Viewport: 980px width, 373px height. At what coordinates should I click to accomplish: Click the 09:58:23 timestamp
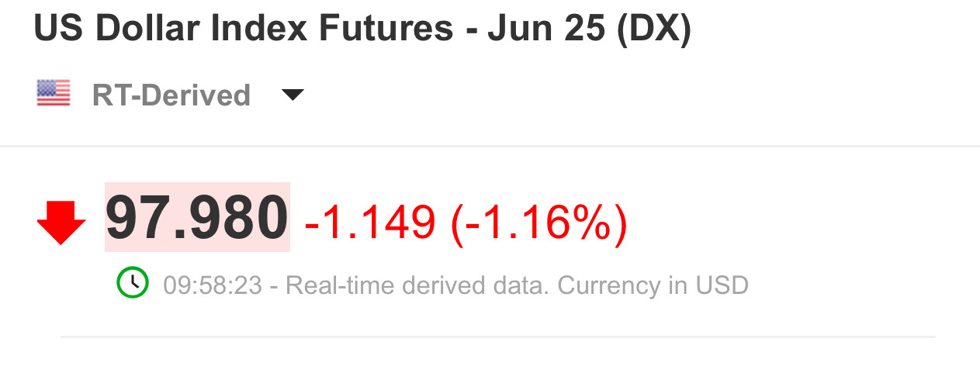click(x=212, y=285)
